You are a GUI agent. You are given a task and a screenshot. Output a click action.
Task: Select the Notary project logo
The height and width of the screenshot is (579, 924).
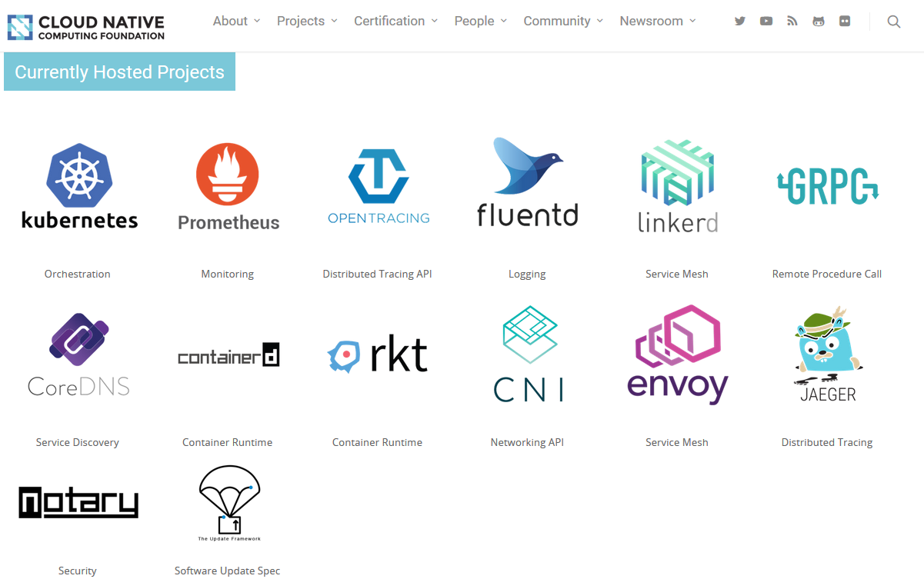78,502
